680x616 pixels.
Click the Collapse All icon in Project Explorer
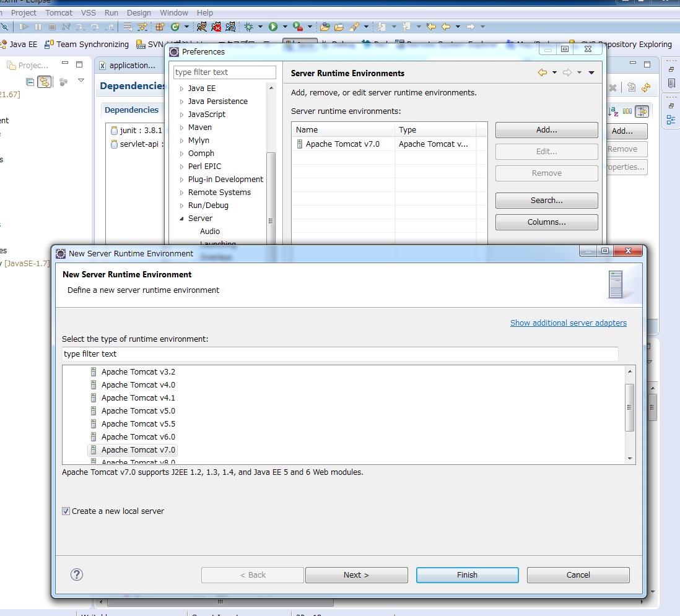[30, 82]
